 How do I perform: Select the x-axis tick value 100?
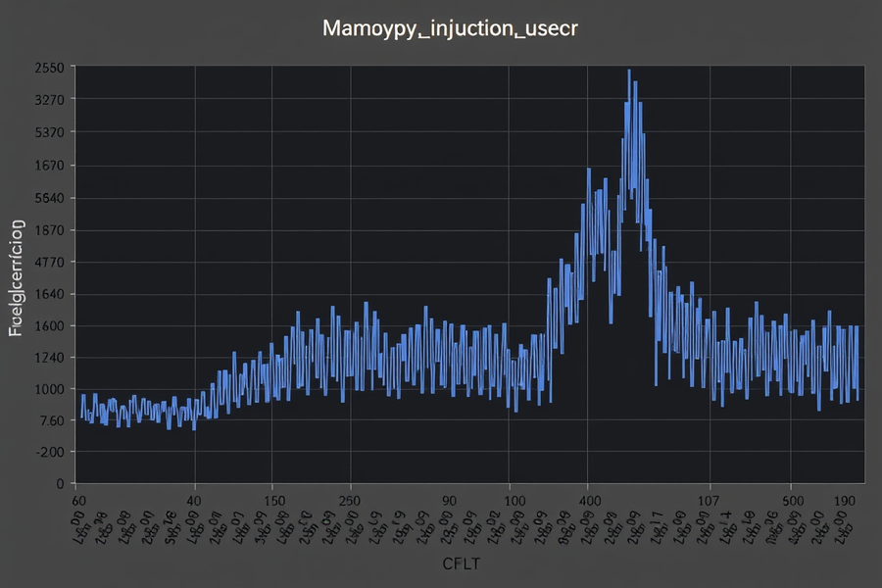[514, 501]
